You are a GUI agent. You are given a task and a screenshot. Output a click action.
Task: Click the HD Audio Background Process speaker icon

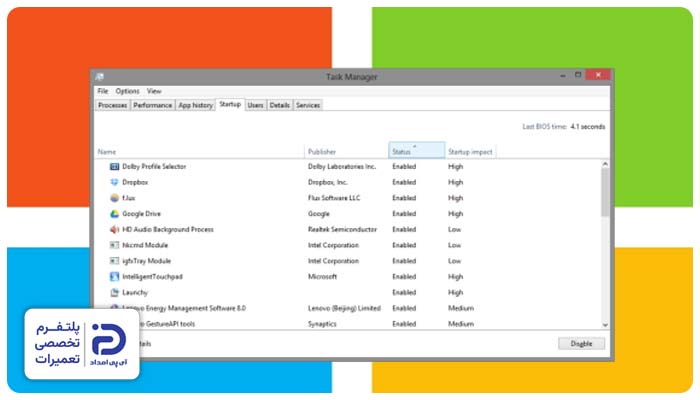(x=114, y=229)
